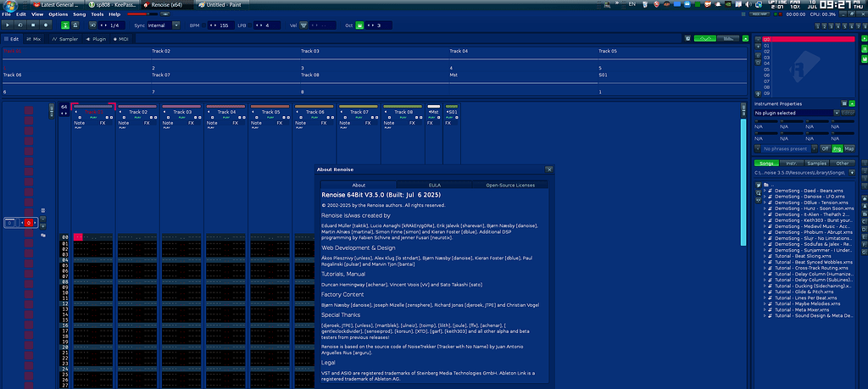Screen dimensions: 868x389
Task: Open the EULA tab in About Renoise
Action: coord(435,185)
